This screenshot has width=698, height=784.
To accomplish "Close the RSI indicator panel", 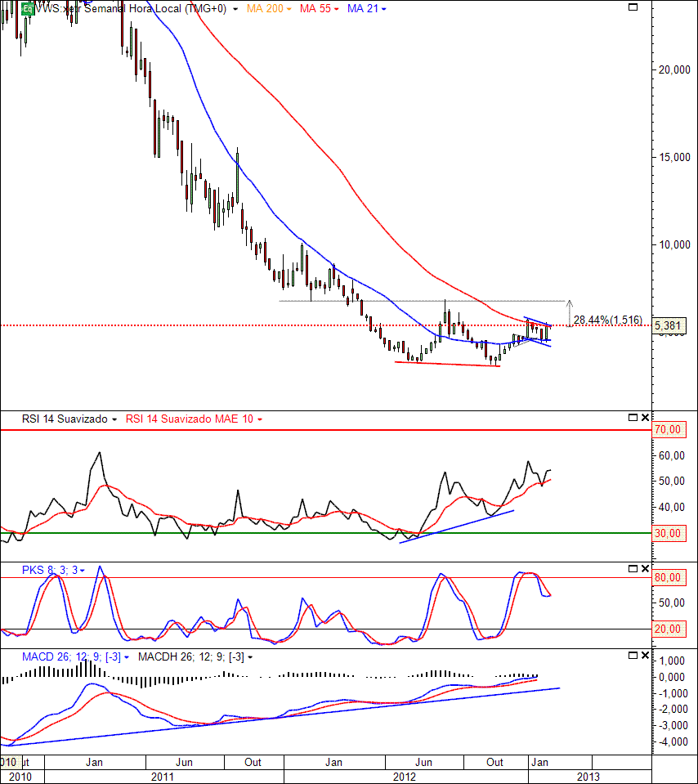I will click(645, 417).
